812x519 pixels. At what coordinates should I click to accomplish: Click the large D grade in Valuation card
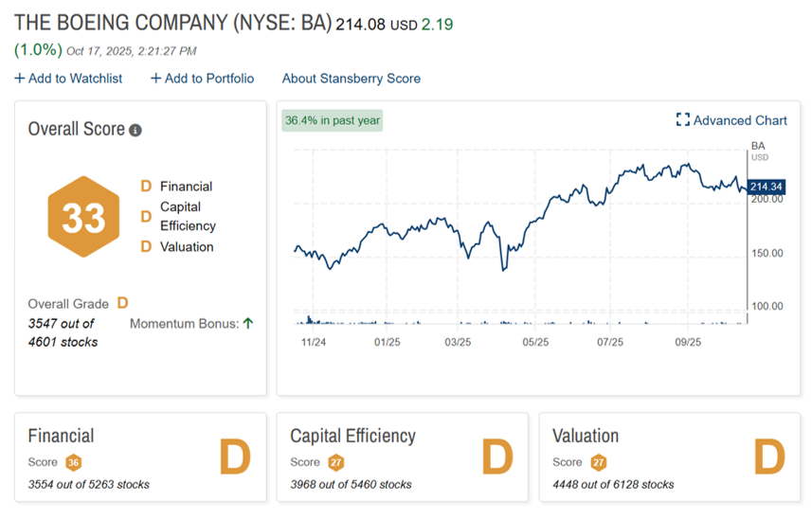click(x=768, y=458)
